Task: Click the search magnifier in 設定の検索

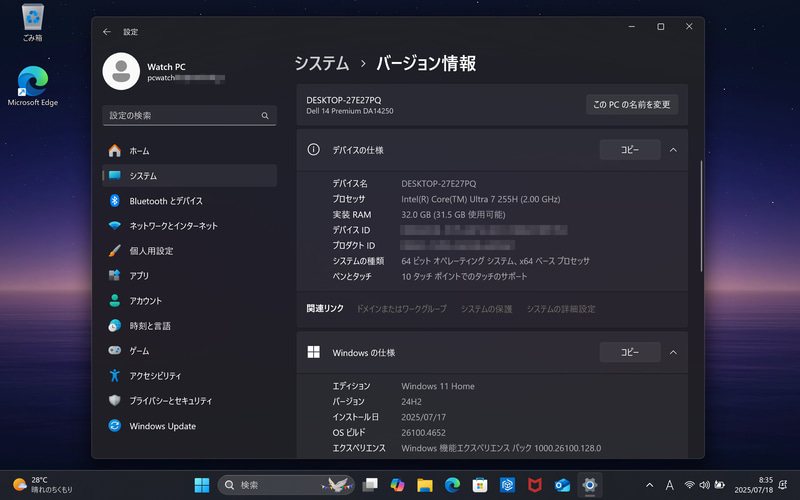Action: click(x=265, y=116)
